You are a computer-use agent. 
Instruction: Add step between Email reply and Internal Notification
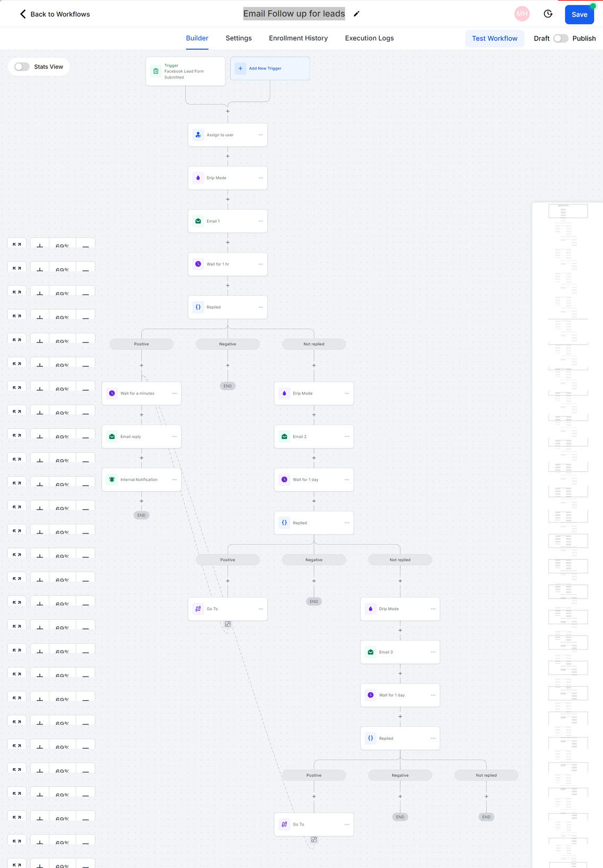142,458
